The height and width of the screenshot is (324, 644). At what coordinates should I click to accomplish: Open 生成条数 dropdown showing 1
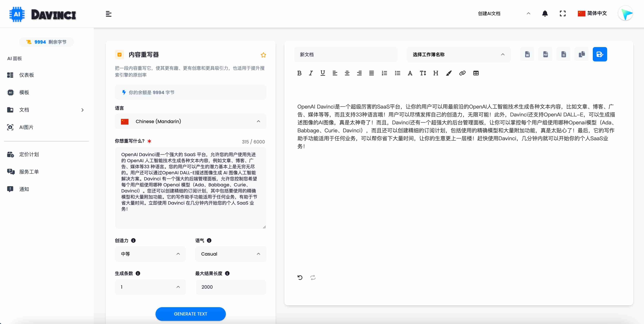tap(150, 287)
